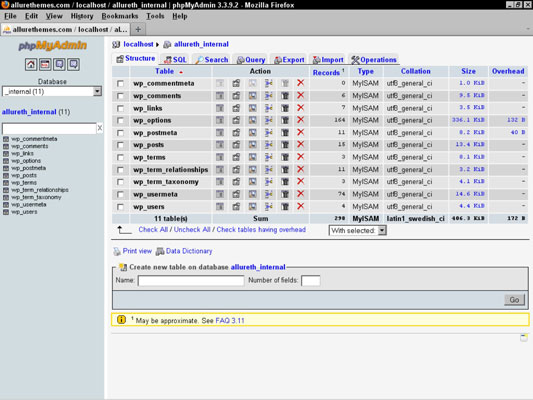
Task: Open wp_postmeta table name link
Action: (155, 133)
